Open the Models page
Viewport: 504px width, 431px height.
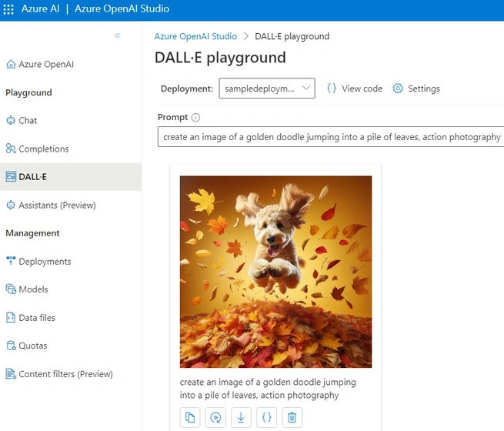(x=27, y=289)
